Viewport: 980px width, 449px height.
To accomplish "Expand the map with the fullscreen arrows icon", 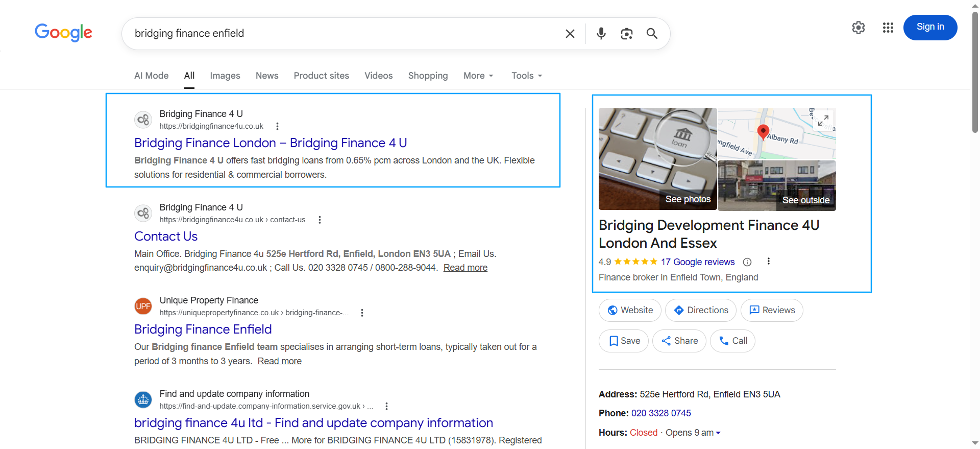I will pyautogui.click(x=823, y=121).
